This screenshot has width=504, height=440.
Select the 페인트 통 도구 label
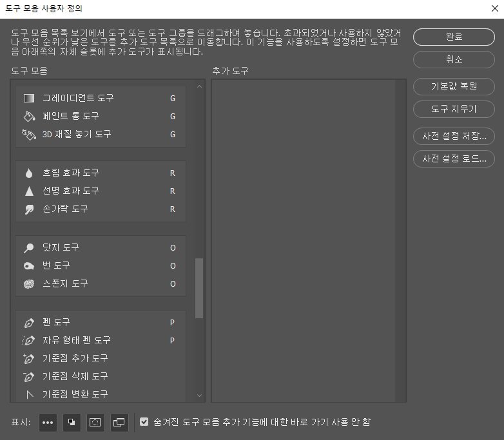tap(71, 116)
